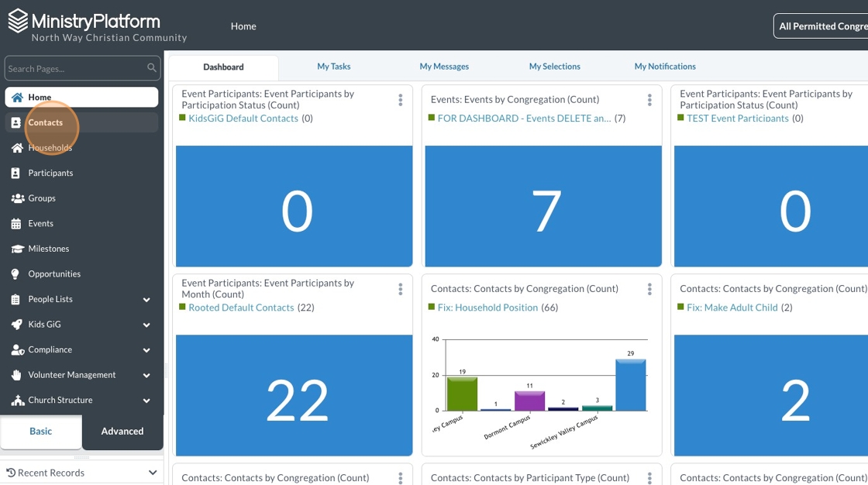The height and width of the screenshot is (485, 868).
Task: Expand the Church Structure chevron
Action: (146, 401)
